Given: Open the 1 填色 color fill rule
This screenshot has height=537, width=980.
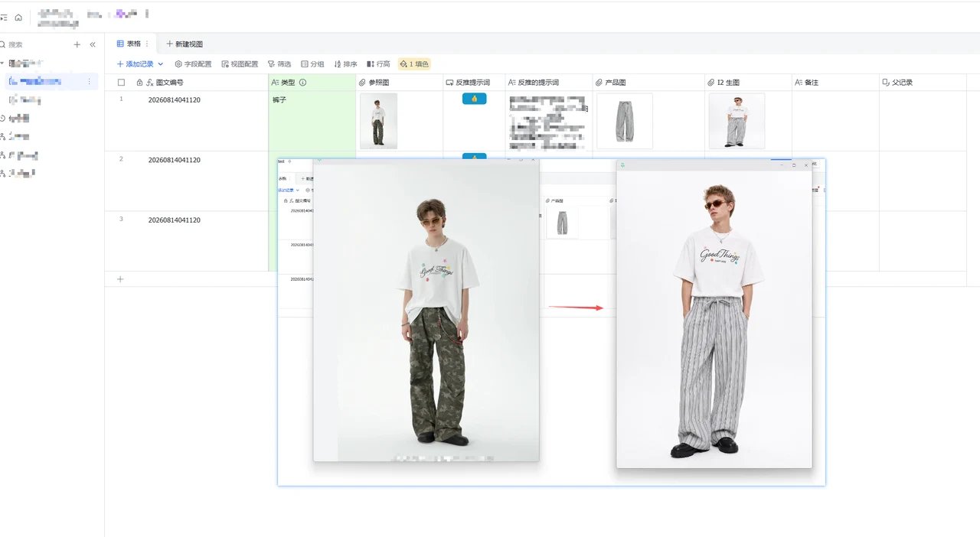Looking at the screenshot, I should point(414,64).
